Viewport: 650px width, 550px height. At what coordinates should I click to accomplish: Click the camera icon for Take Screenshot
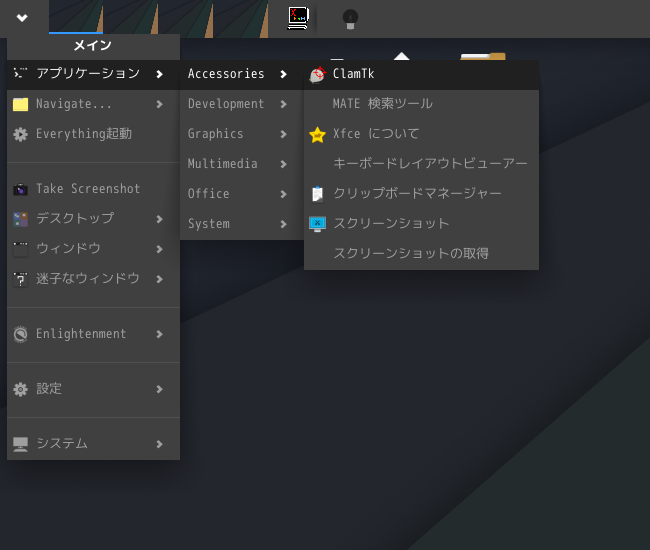[x=20, y=189]
